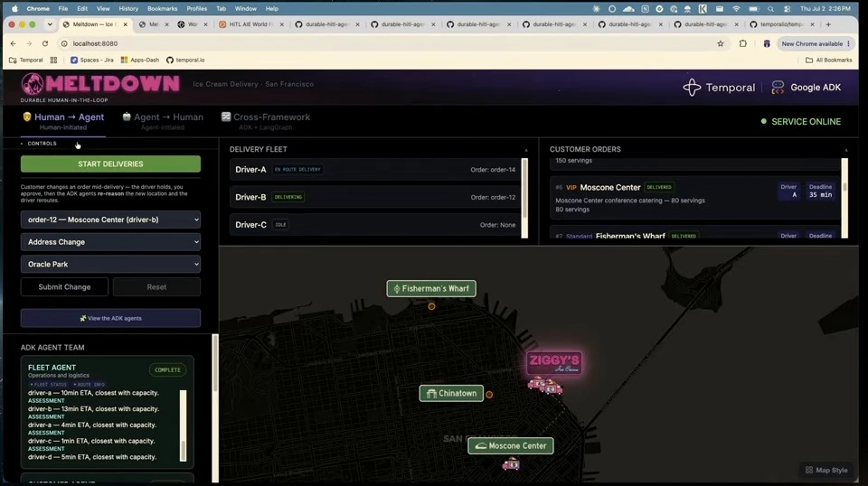Open the Wi-Fi status menu
This screenshot has height=486, width=868.
pos(736,9)
